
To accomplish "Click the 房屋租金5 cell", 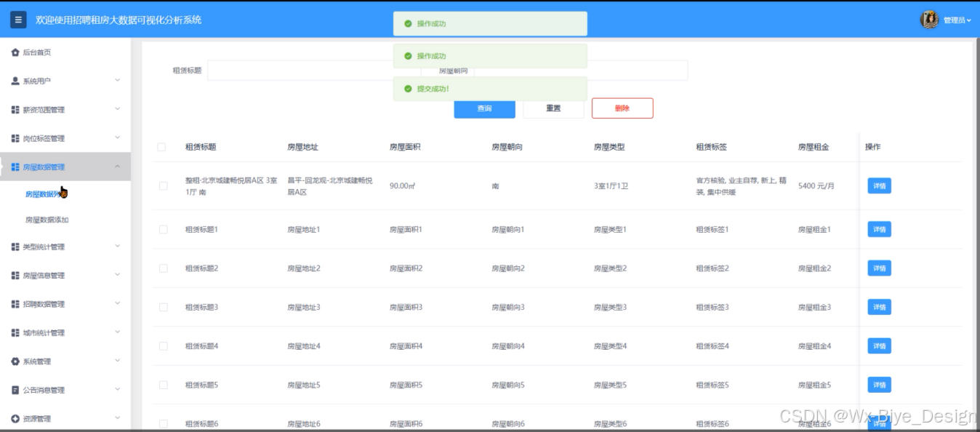I will click(815, 385).
